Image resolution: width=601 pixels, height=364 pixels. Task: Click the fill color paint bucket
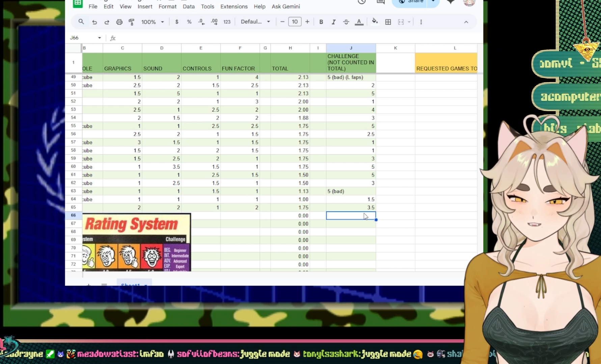375,22
